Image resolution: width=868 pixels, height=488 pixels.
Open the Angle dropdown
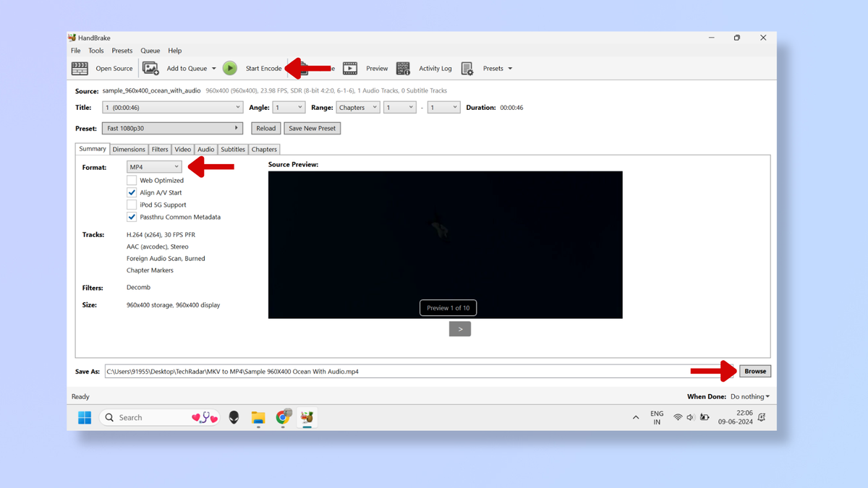pyautogui.click(x=289, y=107)
